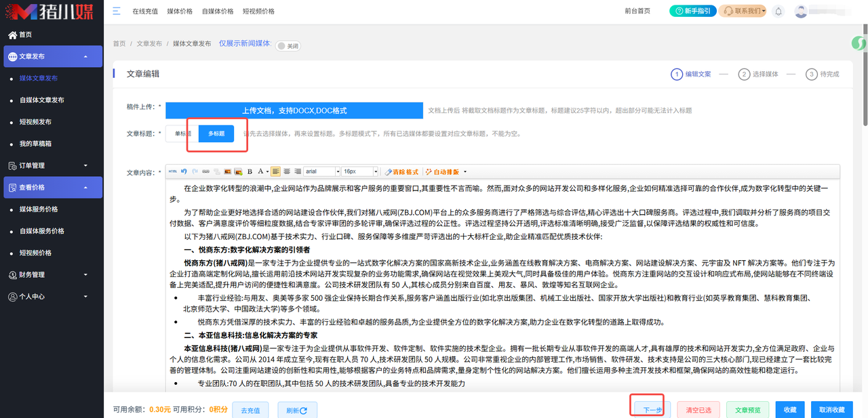
Task: Click the upload document button 上传文档
Action: [294, 110]
